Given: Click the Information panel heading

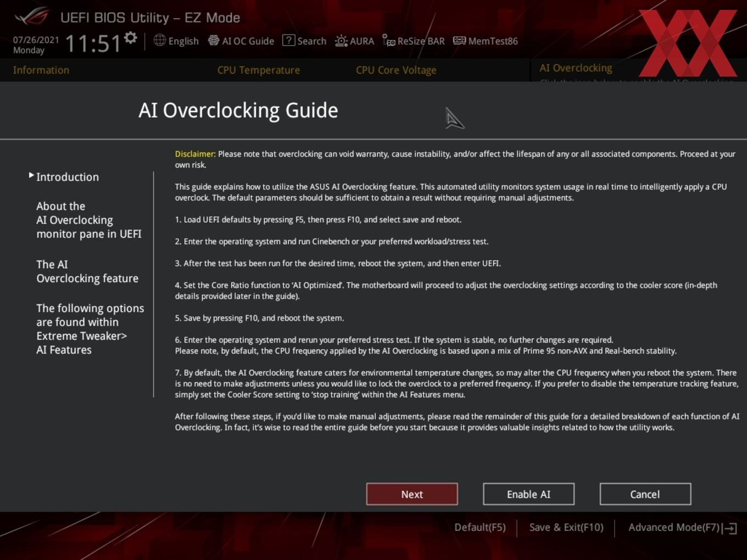Looking at the screenshot, I should pyautogui.click(x=41, y=70).
